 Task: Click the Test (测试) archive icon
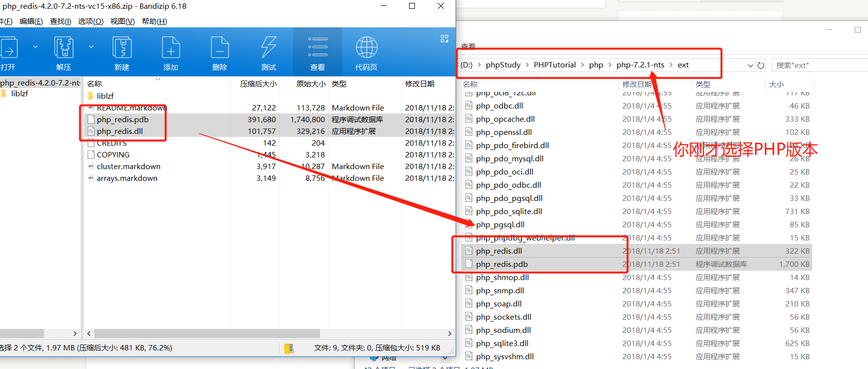point(269,48)
